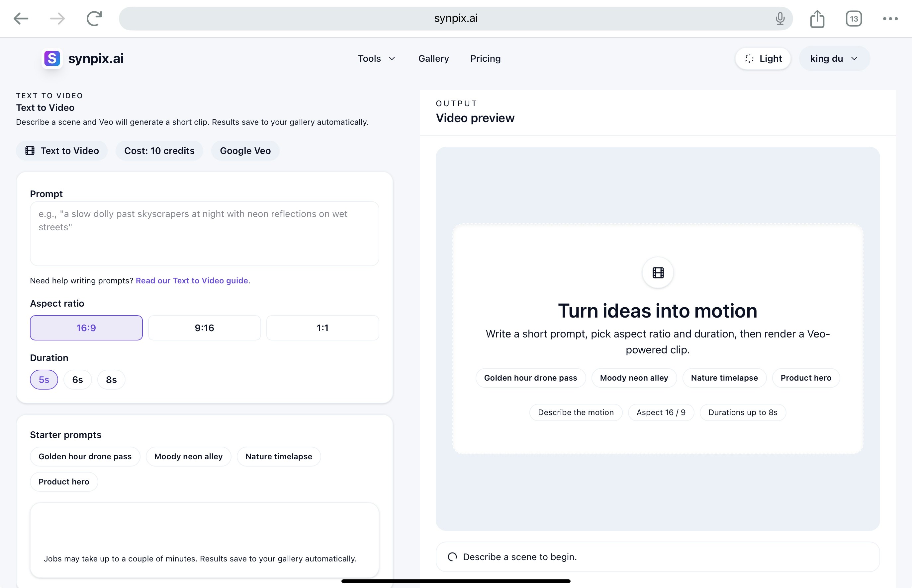The height and width of the screenshot is (588, 912).
Task: Open the browser ellipsis menu
Action: 890,18
